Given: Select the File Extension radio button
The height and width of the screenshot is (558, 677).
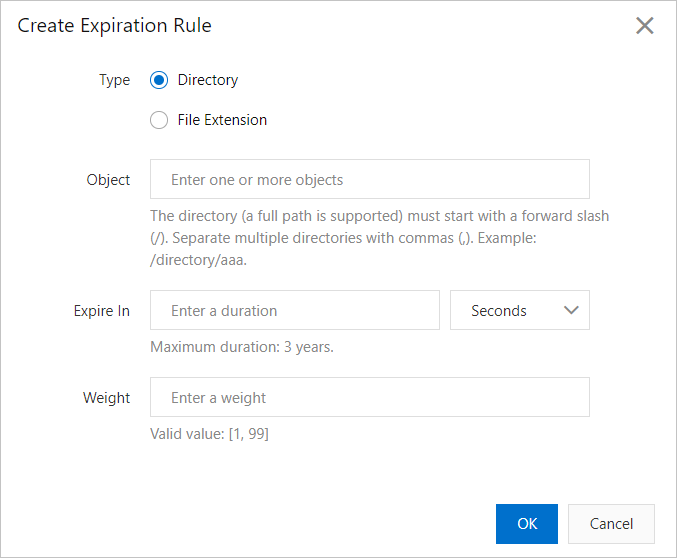Looking at the screenshot, I should click(159, 120).
